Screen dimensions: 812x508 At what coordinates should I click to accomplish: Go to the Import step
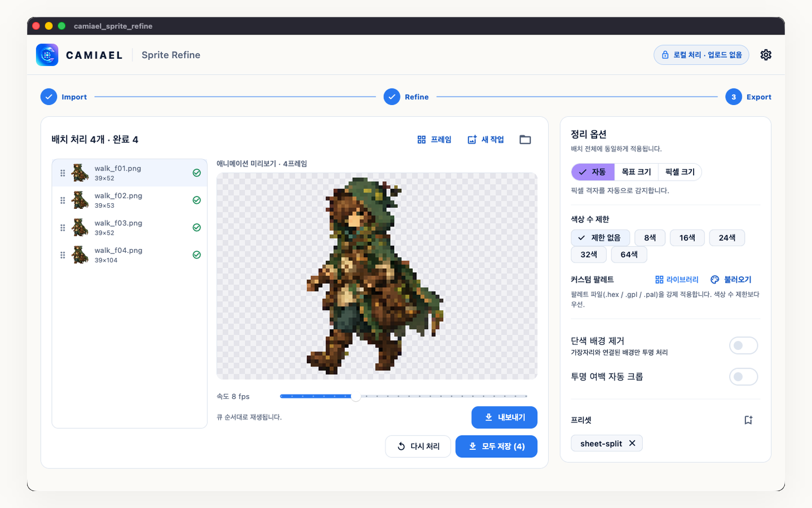tap(64, 97)
